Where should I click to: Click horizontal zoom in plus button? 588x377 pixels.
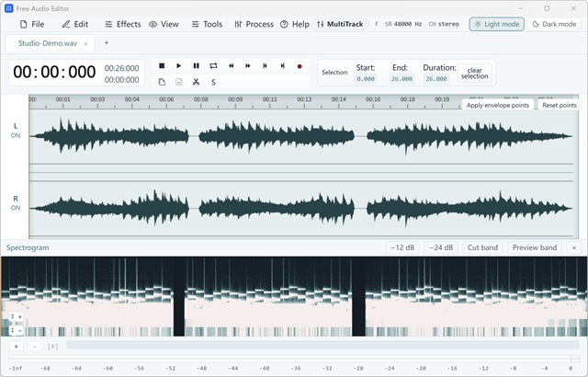click(x=17, y=347)
